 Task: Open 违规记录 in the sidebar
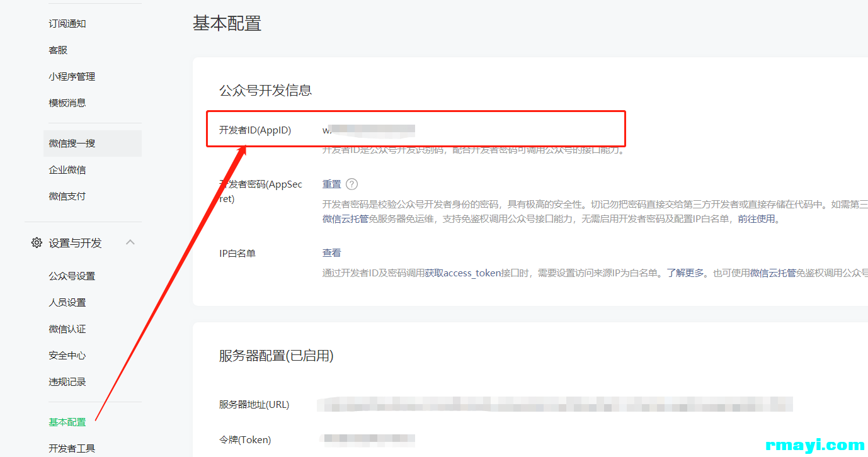pos(67,382)
